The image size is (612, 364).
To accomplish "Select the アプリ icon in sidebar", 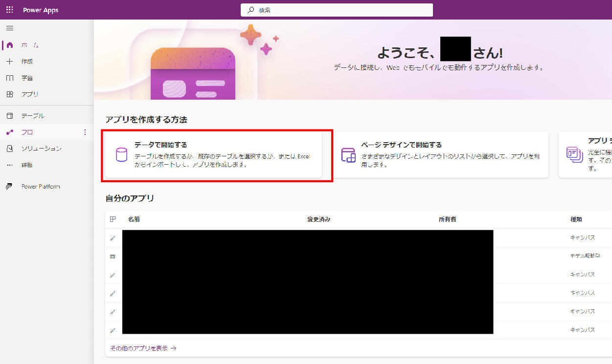I will click(10, 94).
